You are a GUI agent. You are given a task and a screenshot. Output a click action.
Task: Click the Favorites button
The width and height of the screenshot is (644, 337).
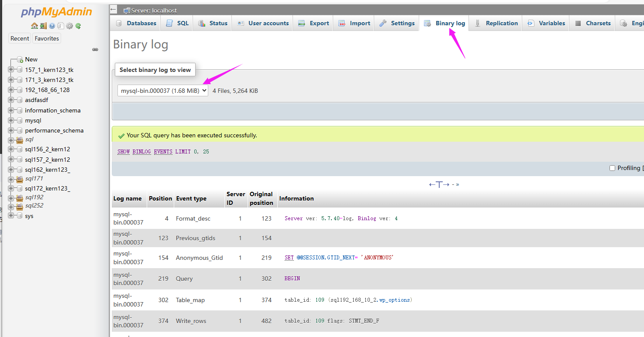(x=47, y=38)
